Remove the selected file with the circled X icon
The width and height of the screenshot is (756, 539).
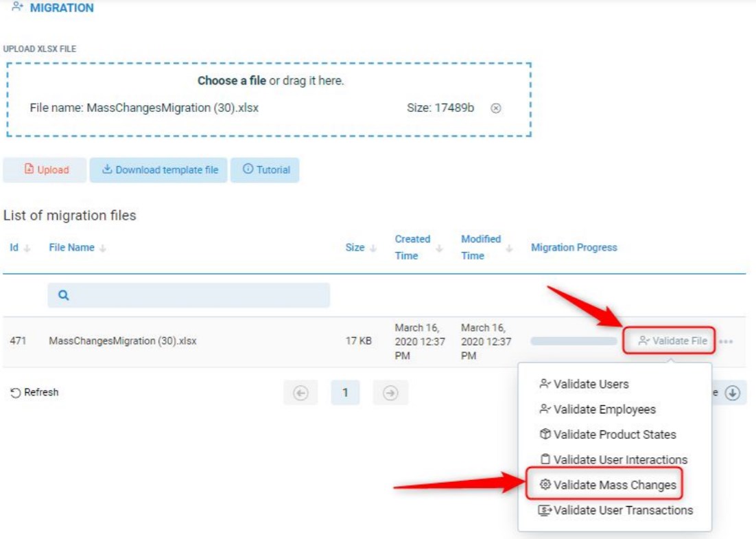click(x=496, y=108)
